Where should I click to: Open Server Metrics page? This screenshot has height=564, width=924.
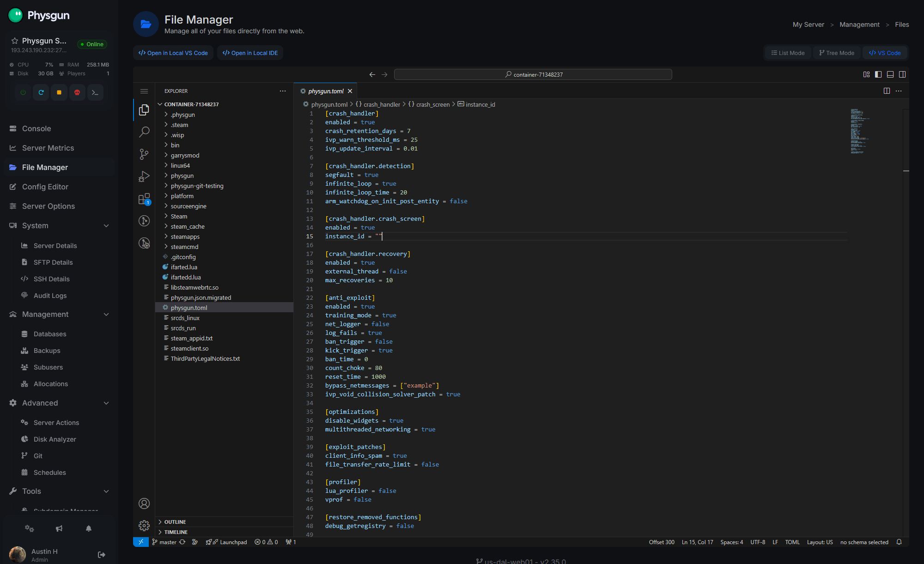(59, 148)
